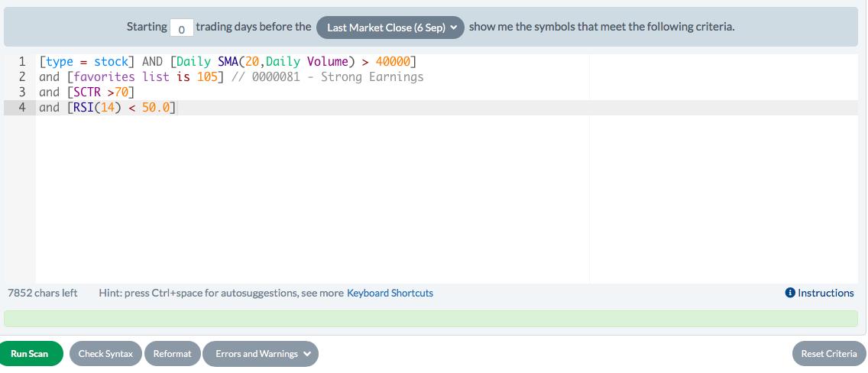The width and height of the screenshot is (868, 373).
Task: Click the green status bar below the editor
Action: coord(434,319)
